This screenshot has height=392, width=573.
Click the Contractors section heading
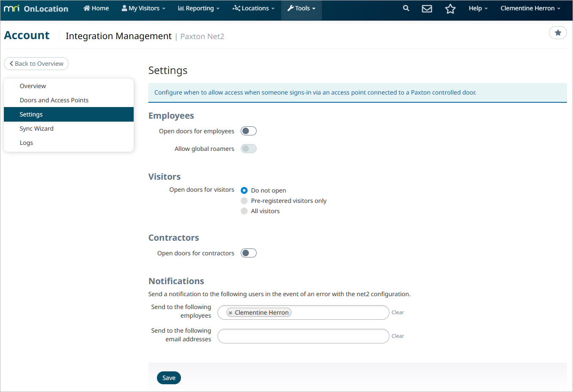[174, 238]
